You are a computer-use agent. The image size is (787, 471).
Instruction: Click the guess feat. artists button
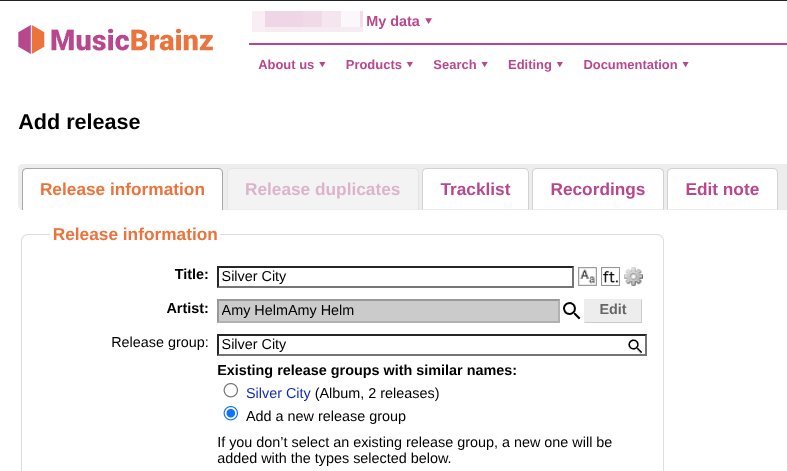(x=610, y=277)
